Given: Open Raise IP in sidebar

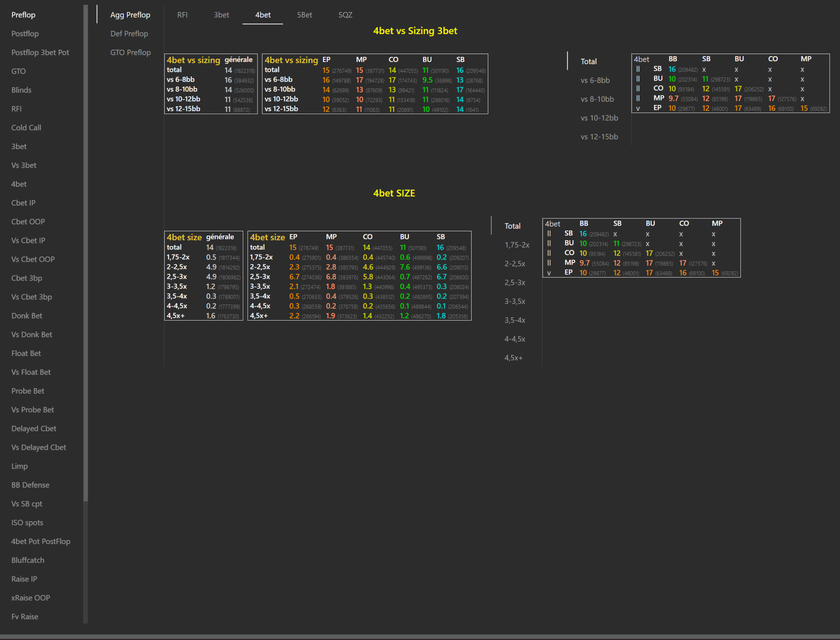Looking at the screenshot, I should tap(24, 579).
